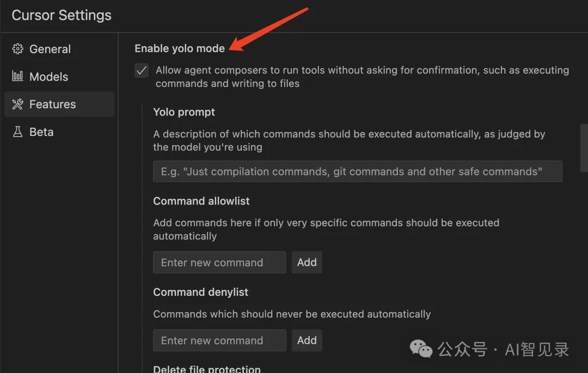This screenshot has height=373, width=588.
Task: Click the Beta flask icon
Action: click(17, 132)
